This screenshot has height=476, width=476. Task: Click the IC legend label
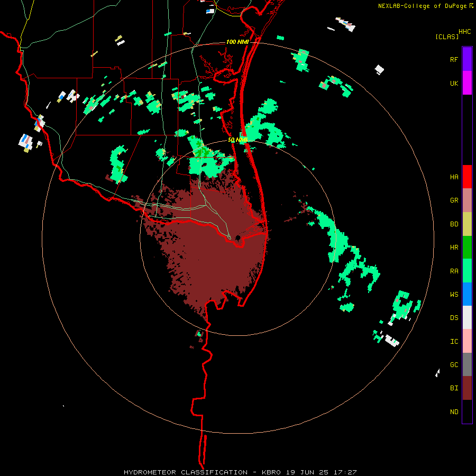coord(454,342)
